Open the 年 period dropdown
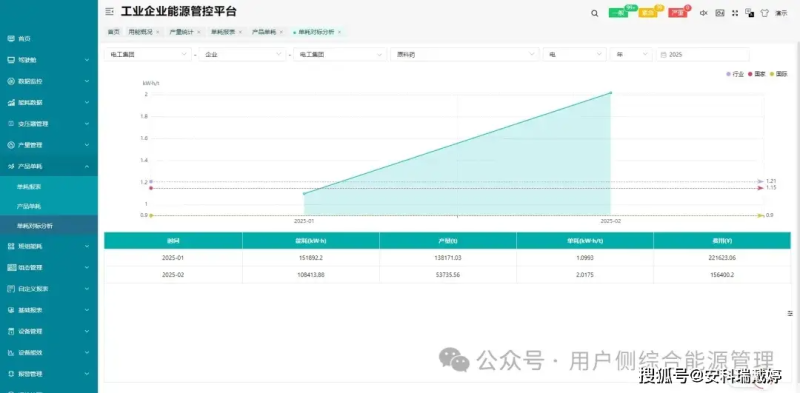 tap(631, 54)
